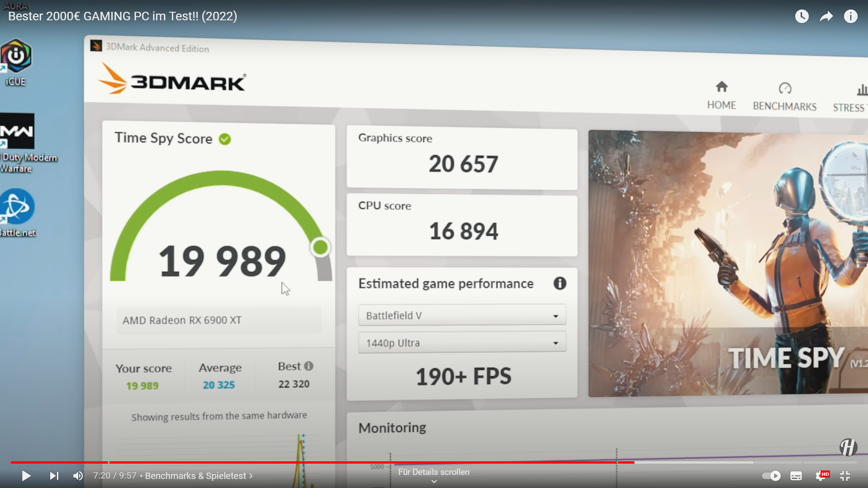
Task: Mute the video volume
Action: (78, 476)
